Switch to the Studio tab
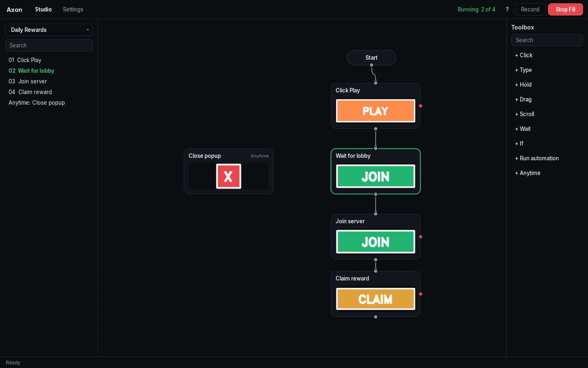This screenshot has width=588, height=368. [x=43, y=9]
